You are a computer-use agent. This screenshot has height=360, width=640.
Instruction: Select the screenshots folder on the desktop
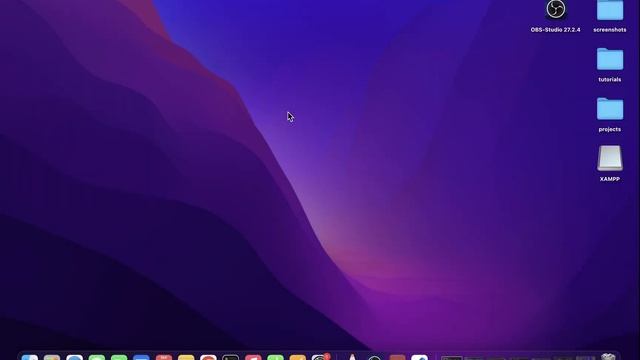610,10
